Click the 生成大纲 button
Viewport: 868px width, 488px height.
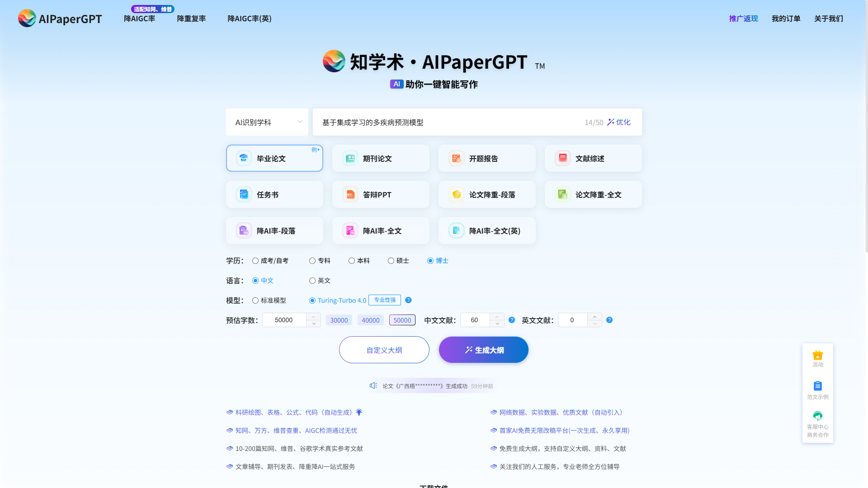tap(483, 350)
